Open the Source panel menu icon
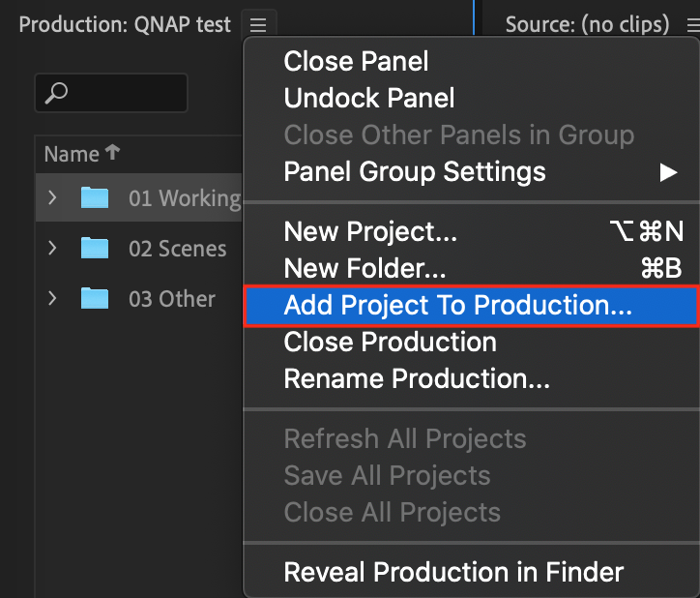 (x=694, y=24)
